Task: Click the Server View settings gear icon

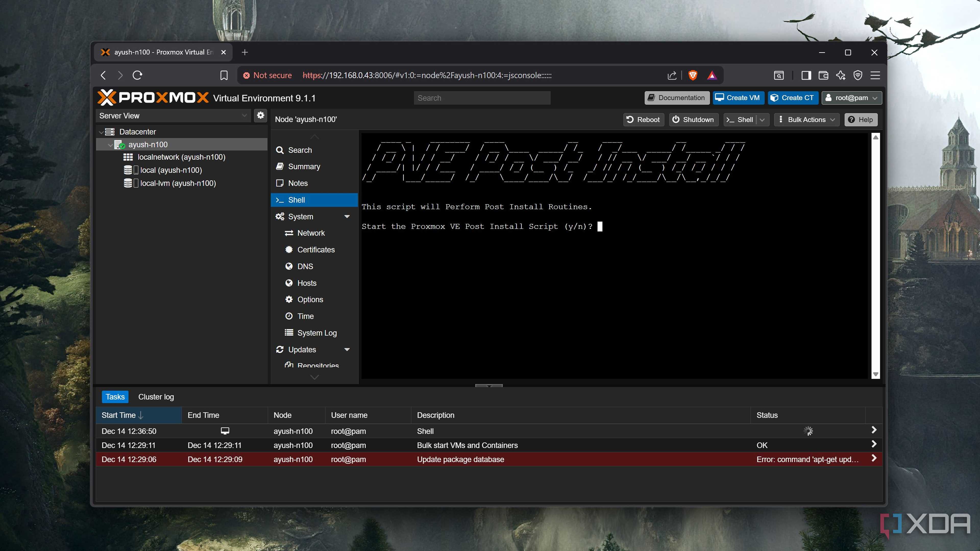Action: [261, 115]
